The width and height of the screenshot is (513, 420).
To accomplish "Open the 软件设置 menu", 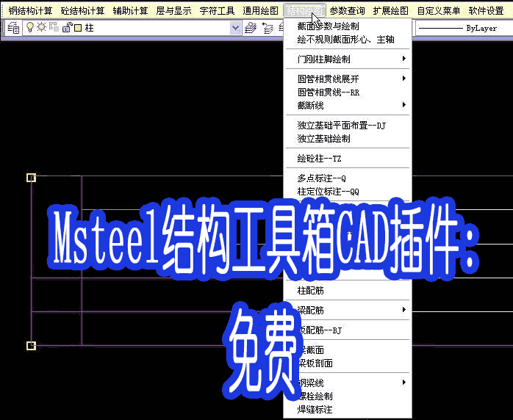I will 486,11.
